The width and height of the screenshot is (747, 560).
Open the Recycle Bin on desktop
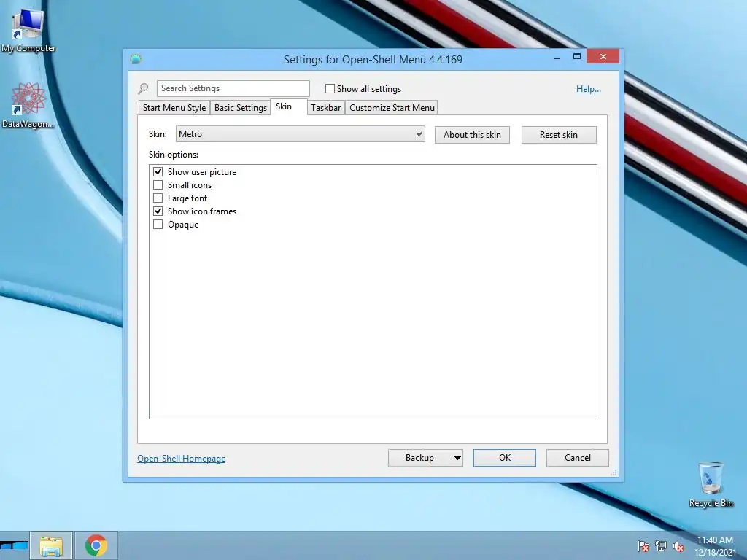[x=711, y=484]
